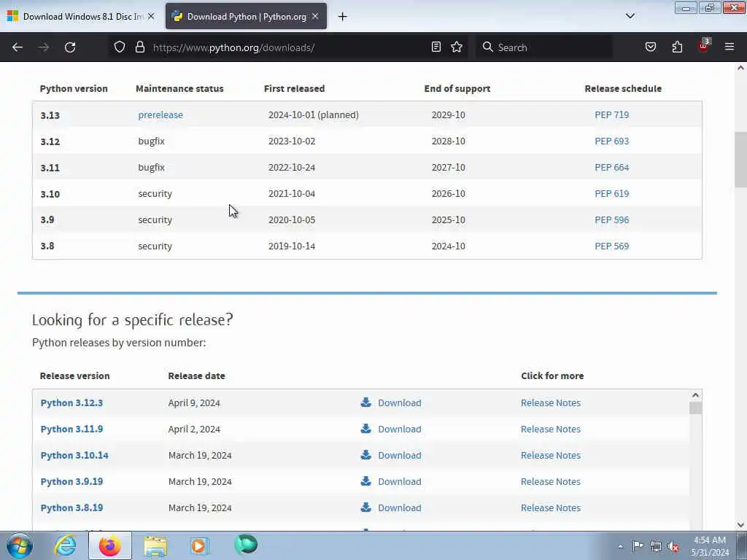This screenshot has height=560, width=747.
Task: Close the Download Windows 8.1 tab
Action: tap(151, 16)
